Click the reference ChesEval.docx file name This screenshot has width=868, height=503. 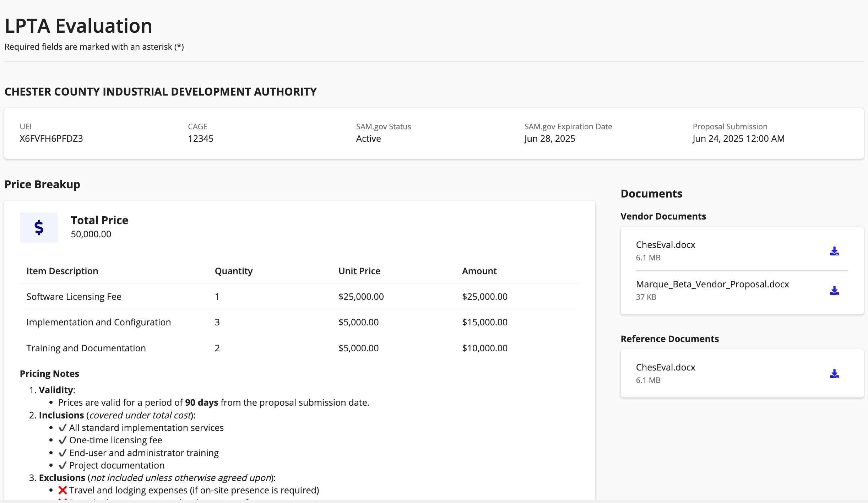[666, 367]
